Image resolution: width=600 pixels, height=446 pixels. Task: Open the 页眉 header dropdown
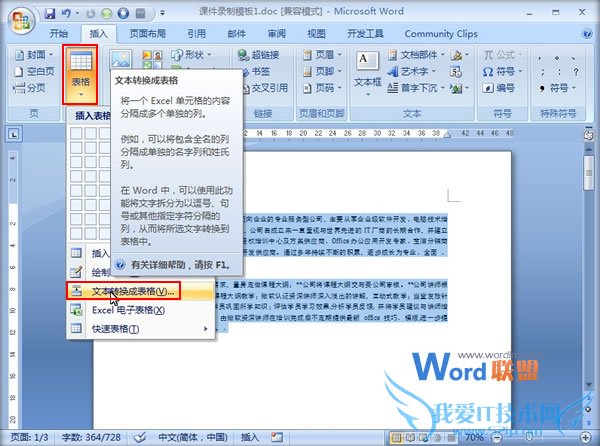(322, 55)
